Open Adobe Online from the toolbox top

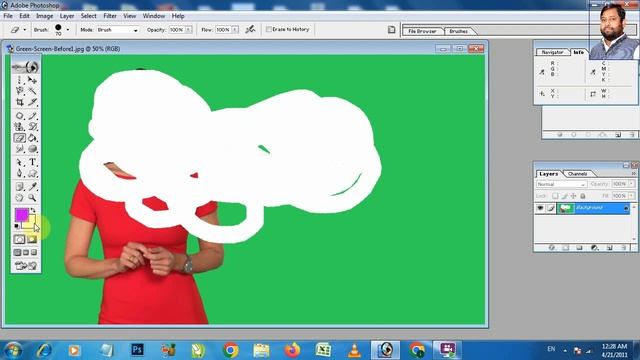pos(26,67)
